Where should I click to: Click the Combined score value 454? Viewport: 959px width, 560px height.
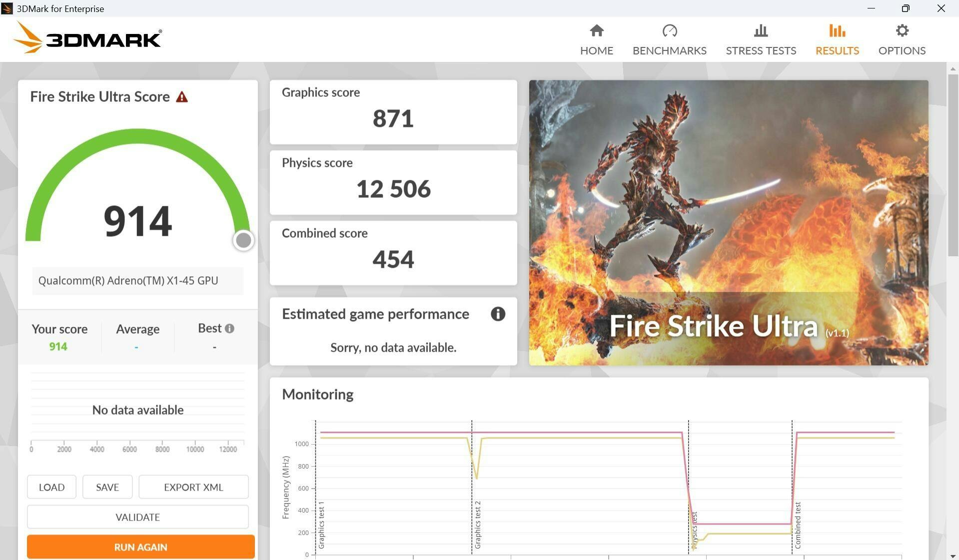(393, 260)
